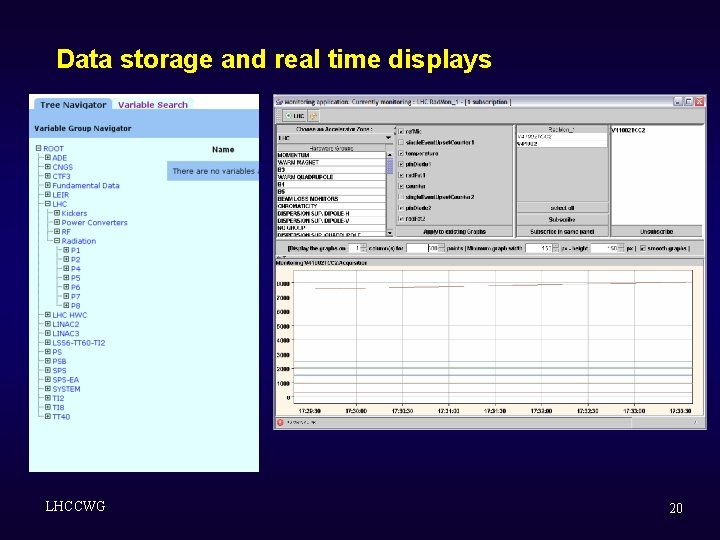Expand the TT40 tree node

point(48,416)
